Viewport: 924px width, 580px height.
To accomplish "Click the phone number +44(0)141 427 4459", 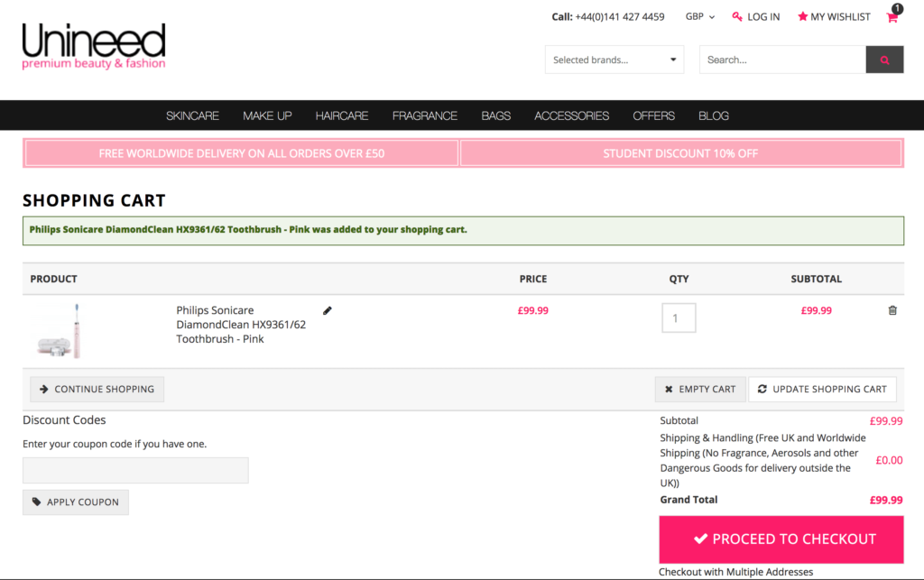I will 620,17.
